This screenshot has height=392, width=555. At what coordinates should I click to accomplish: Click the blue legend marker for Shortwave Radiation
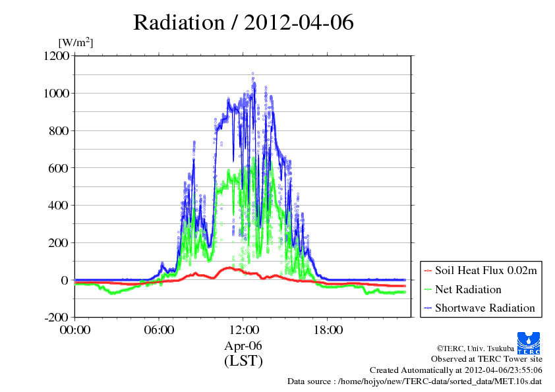click(428, 308)
